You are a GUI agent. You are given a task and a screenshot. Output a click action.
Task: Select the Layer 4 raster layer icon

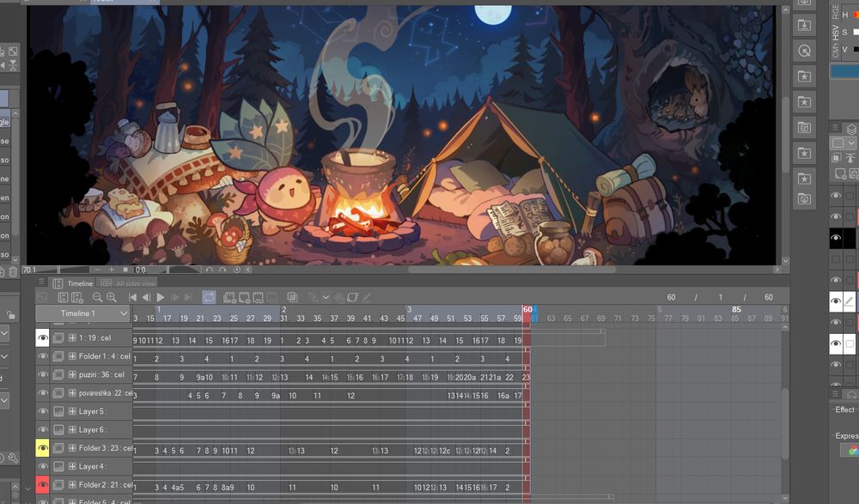pyautogui.click(x=58, y=467)
